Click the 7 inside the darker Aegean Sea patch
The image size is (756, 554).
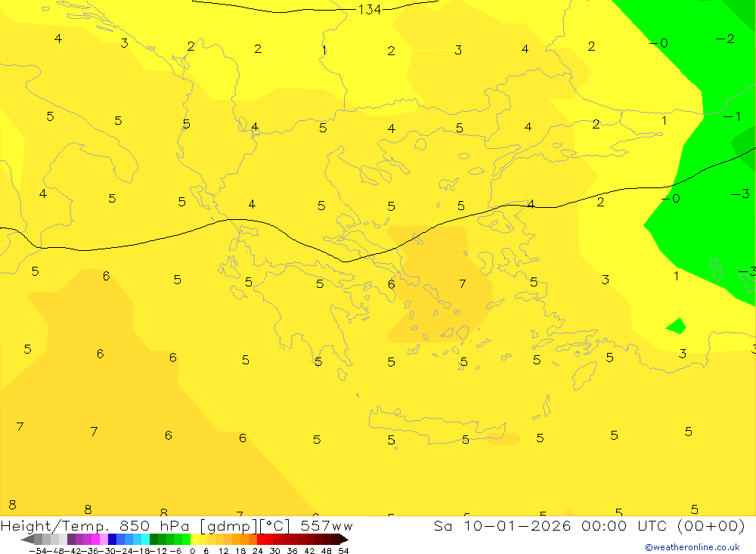[x=463, y=283]
